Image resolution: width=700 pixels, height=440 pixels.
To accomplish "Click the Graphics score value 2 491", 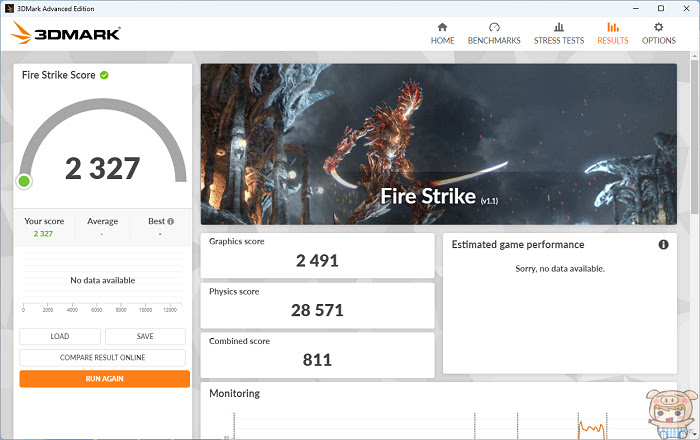I will point(317,261).
